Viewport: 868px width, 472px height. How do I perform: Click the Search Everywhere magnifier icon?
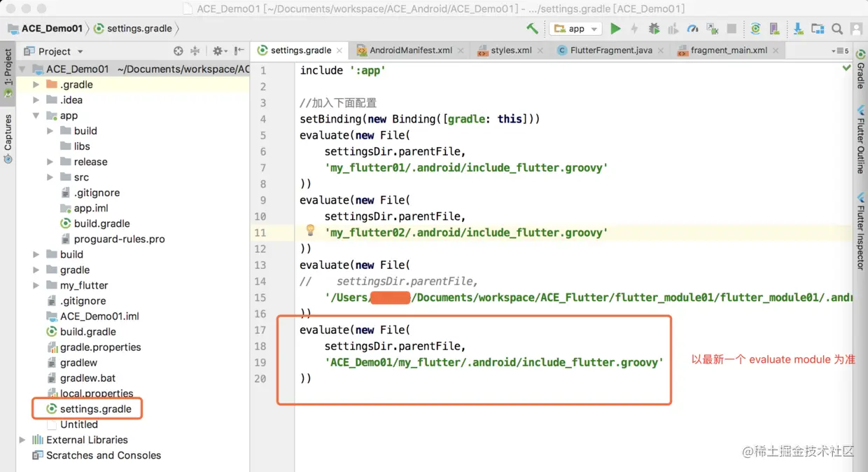[x=837, y=29]
